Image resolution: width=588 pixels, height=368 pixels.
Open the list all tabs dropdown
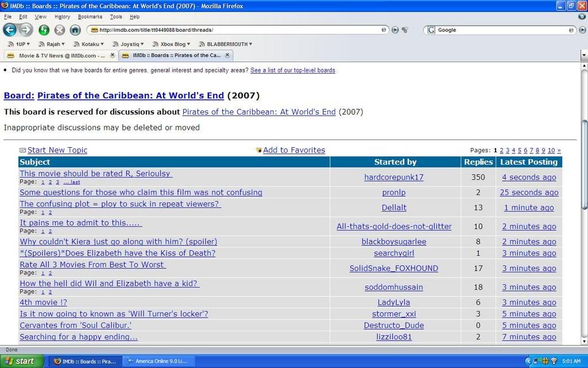584,55
